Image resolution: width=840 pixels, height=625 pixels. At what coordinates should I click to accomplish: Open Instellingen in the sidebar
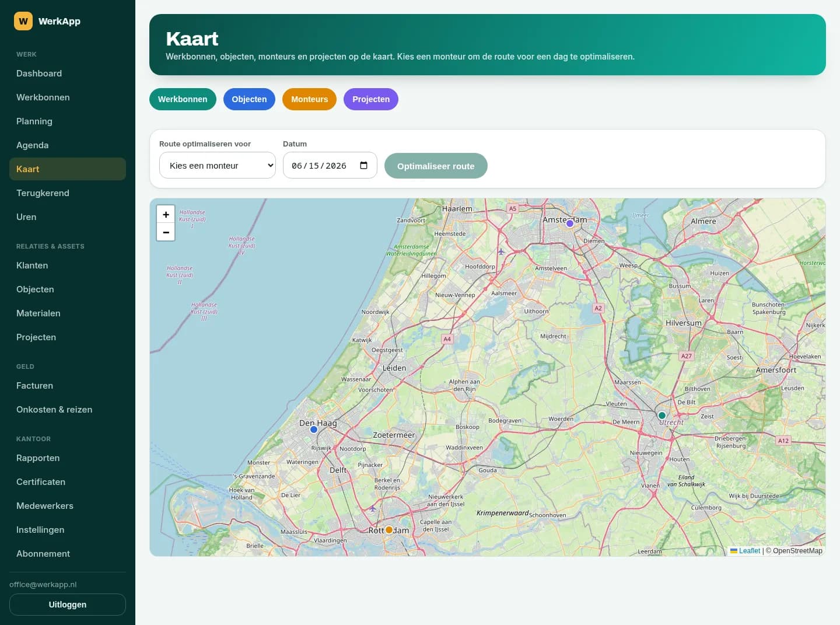(x=68, y=530)
